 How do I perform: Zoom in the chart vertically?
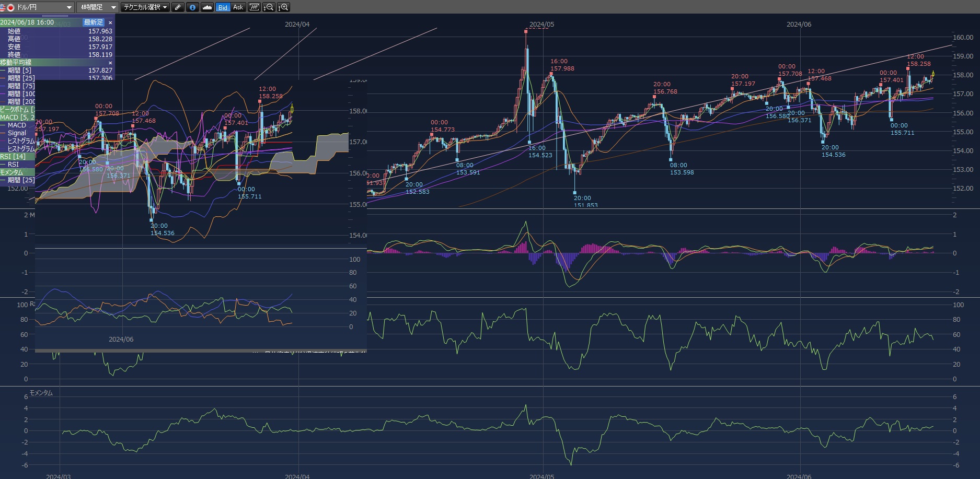pos(283,7)
